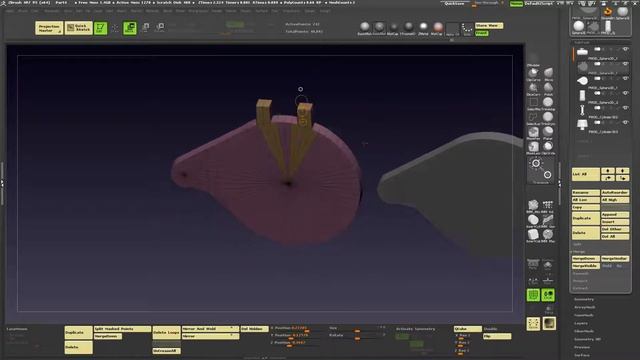Select next subtool with down arrow
Viewport: 640px width, 360px height.
pos(622,171)
